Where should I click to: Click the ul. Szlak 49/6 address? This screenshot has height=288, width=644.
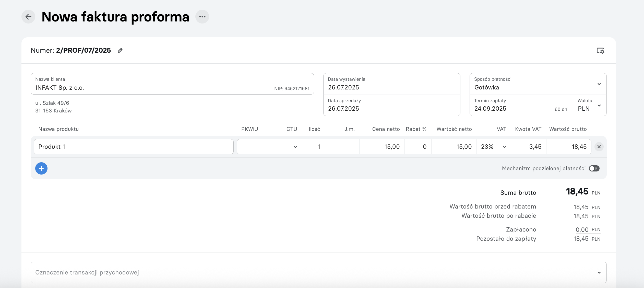pyautogui.click(x=52, y=103)
